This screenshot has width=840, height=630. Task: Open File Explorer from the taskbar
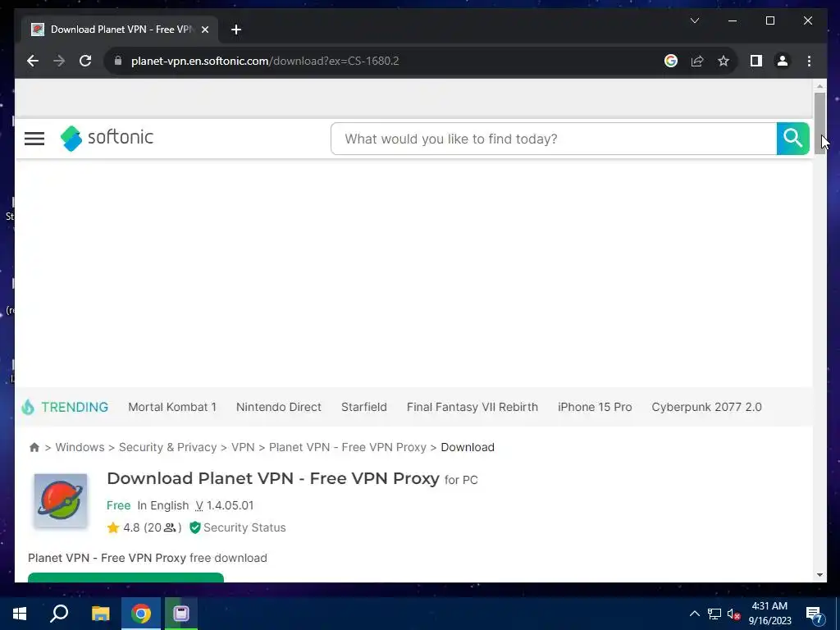pos(100,614)
